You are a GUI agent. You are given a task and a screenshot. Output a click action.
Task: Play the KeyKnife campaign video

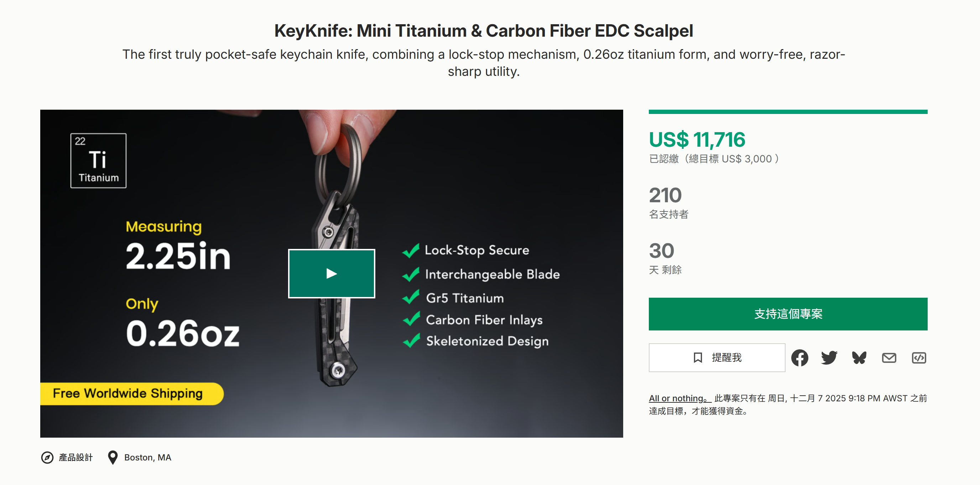point(332,273)
